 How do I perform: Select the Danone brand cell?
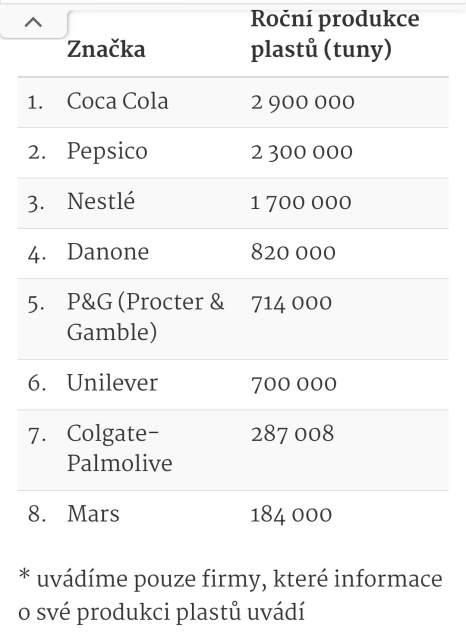108,252
